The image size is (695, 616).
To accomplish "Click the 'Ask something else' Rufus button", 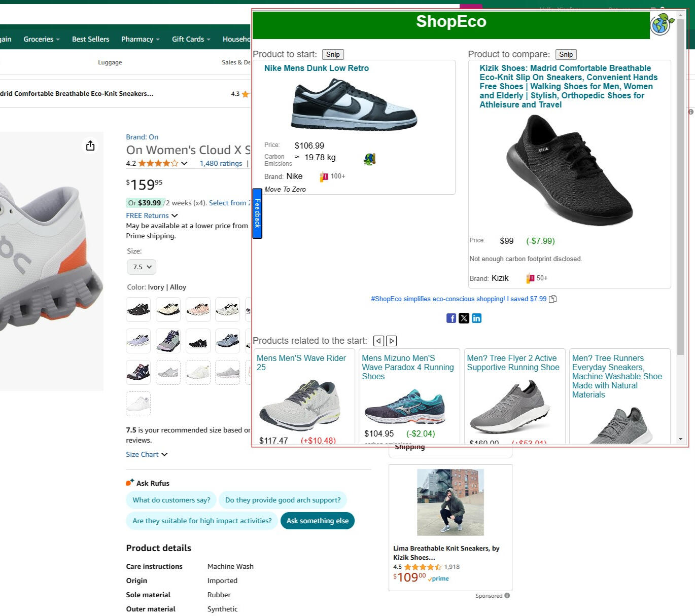I will click(x=318, y=521).
